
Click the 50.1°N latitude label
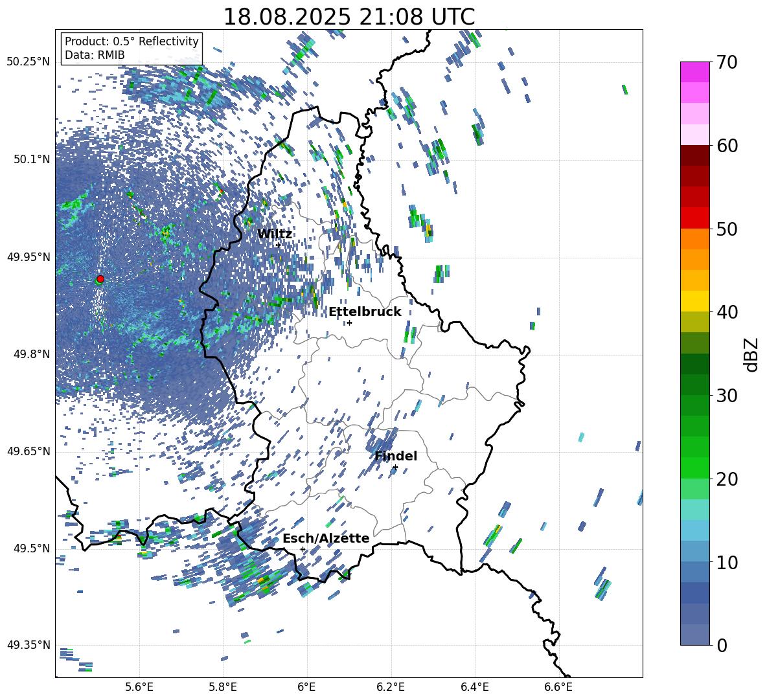(32, 159)
